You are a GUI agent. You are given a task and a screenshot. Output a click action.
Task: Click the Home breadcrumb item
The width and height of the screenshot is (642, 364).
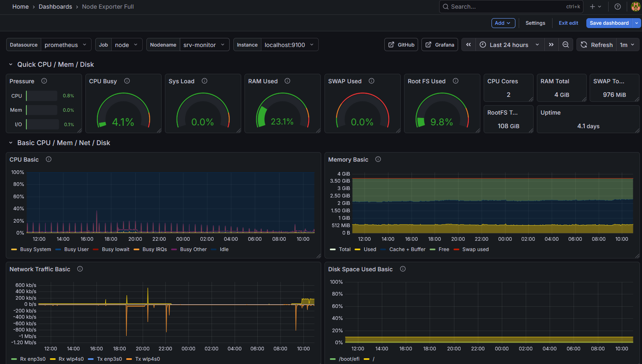pos(20,7)
